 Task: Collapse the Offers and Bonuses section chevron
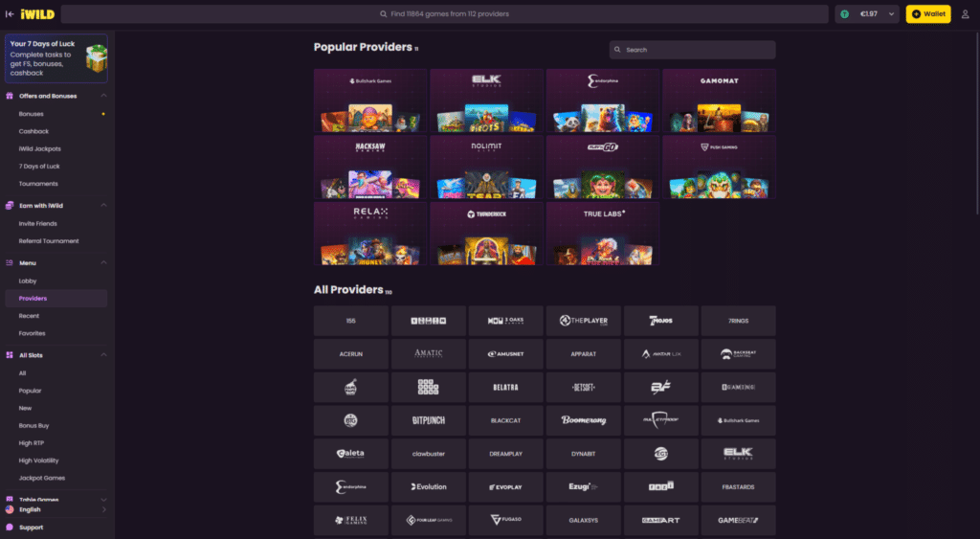103,96
